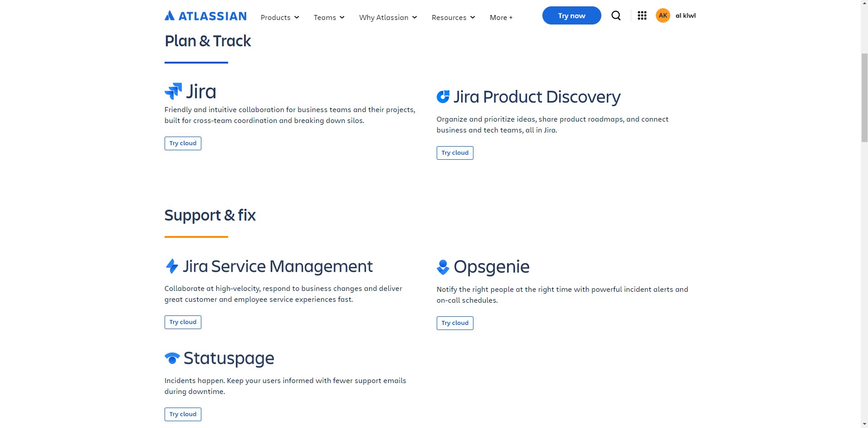Click the Jira Product Discovery logo icon
868x428 pixels.
tap(443, 97)
